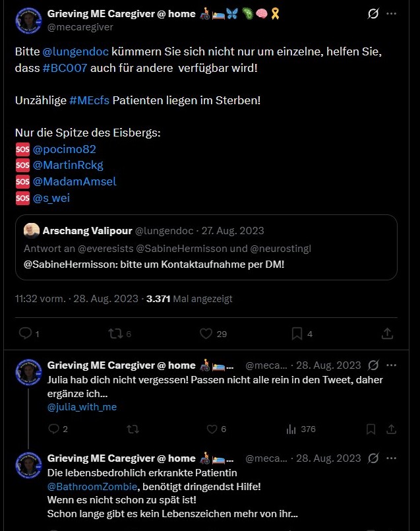This screenshot has width=420, height=531.
Task: Click the Grok icon on the main tweet
Action: coord(373,14)
